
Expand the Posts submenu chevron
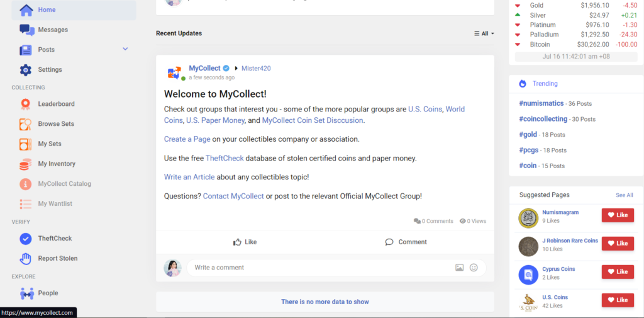point(125,49)
